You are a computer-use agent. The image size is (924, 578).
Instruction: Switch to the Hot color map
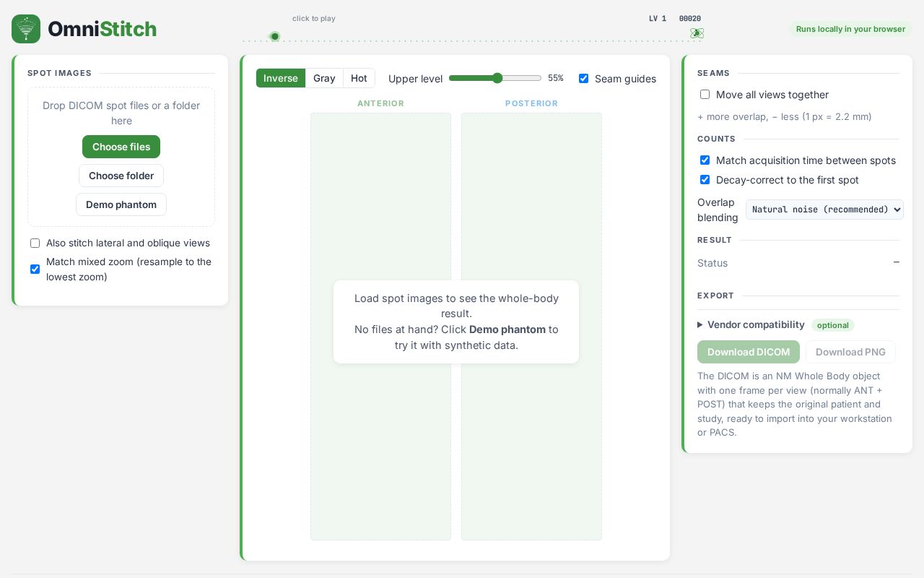tap(359, 78)
